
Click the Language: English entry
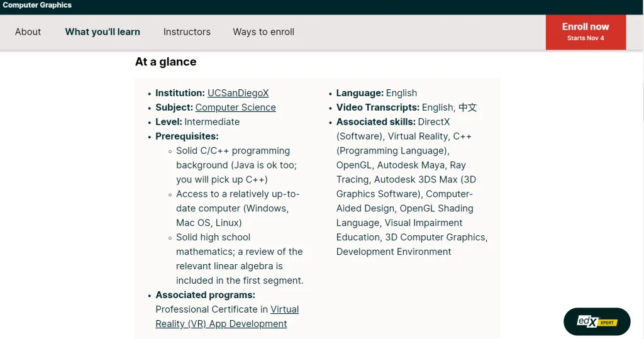[x=376, y=93]
